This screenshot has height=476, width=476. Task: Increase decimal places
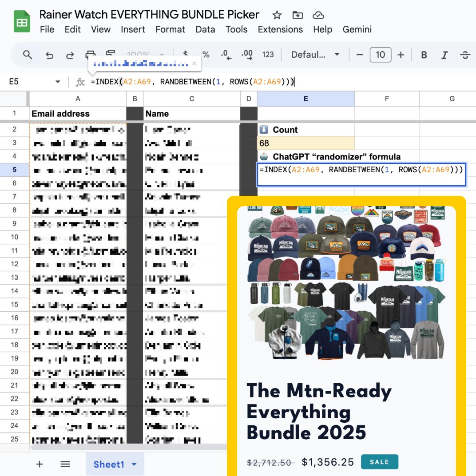tap(247, 55)
